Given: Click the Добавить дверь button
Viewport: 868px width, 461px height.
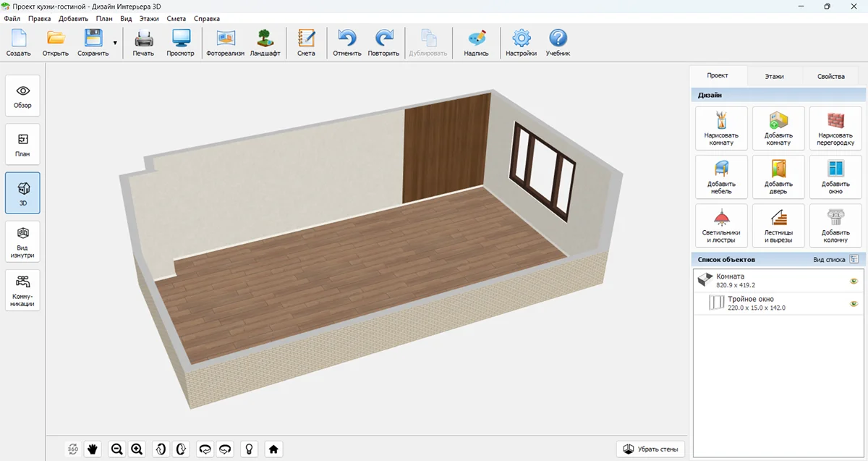Looking at the screenshot, I should 778,177.
